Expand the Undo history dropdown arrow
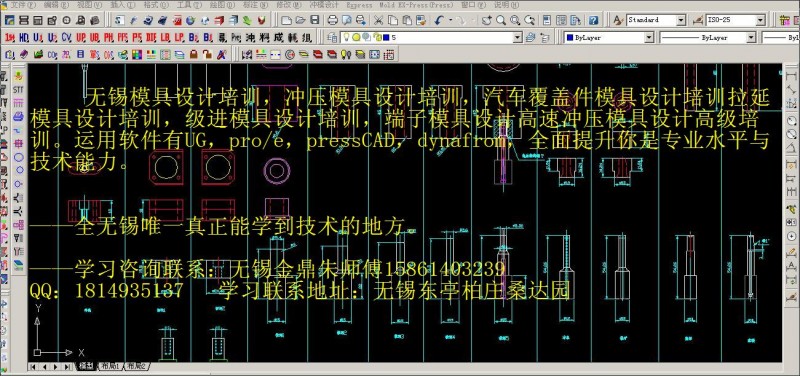The width and height of the screenshot is (800, 376). (451, 20)
